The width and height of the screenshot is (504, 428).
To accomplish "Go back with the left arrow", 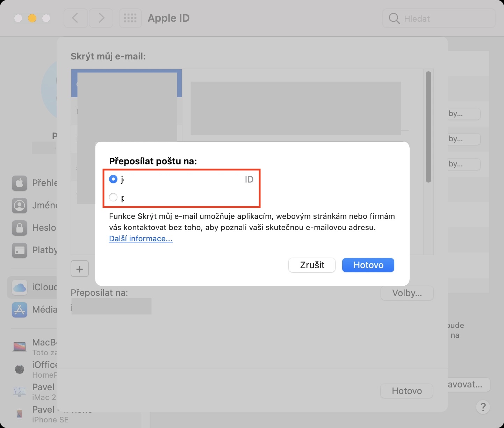I will pyautogui.click(x=75, y=18).
